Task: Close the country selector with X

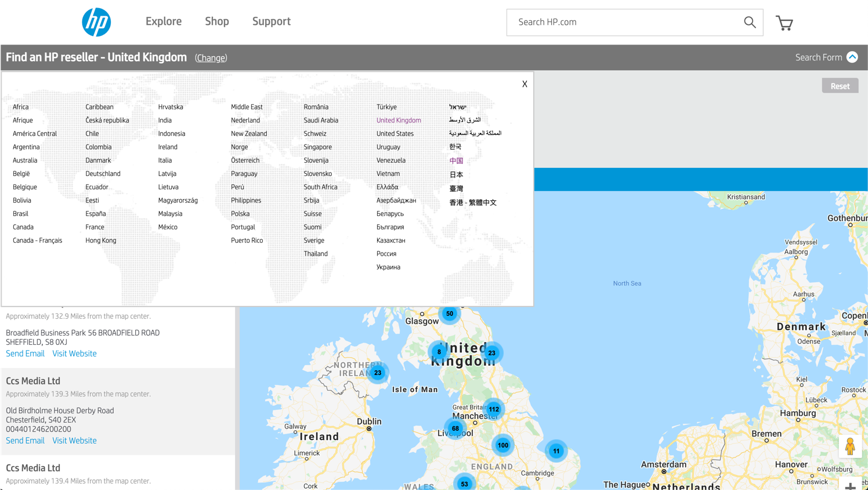Action: [525, 84]
